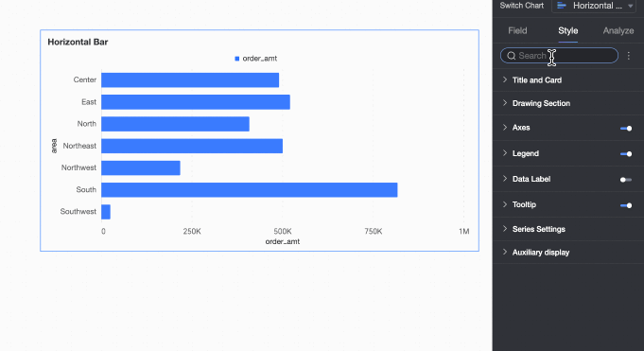Expand the Drawing Section chevron

coord(505,103)
